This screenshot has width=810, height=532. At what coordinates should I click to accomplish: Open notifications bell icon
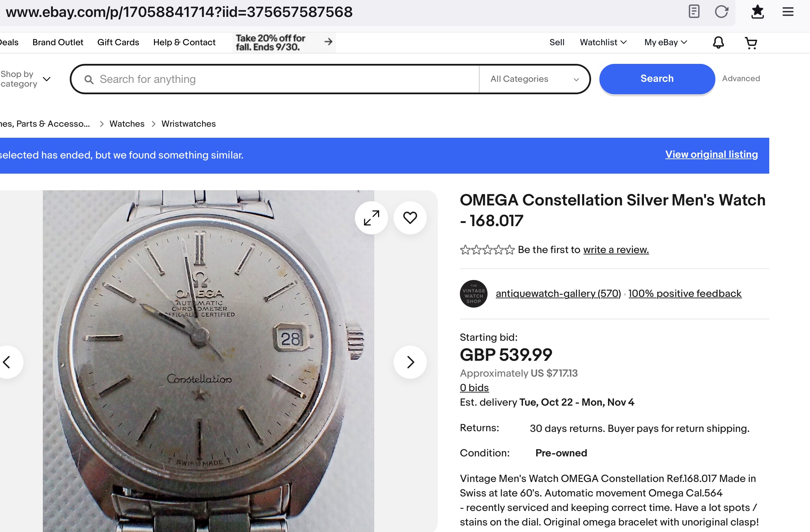719,42
